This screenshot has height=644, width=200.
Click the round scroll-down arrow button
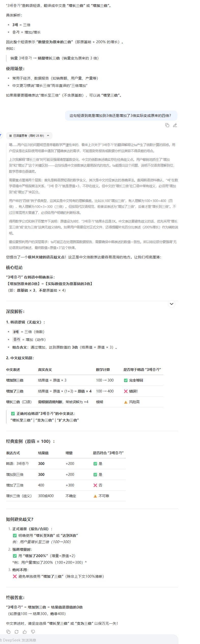pyautogui.click(x=172, y=304)
